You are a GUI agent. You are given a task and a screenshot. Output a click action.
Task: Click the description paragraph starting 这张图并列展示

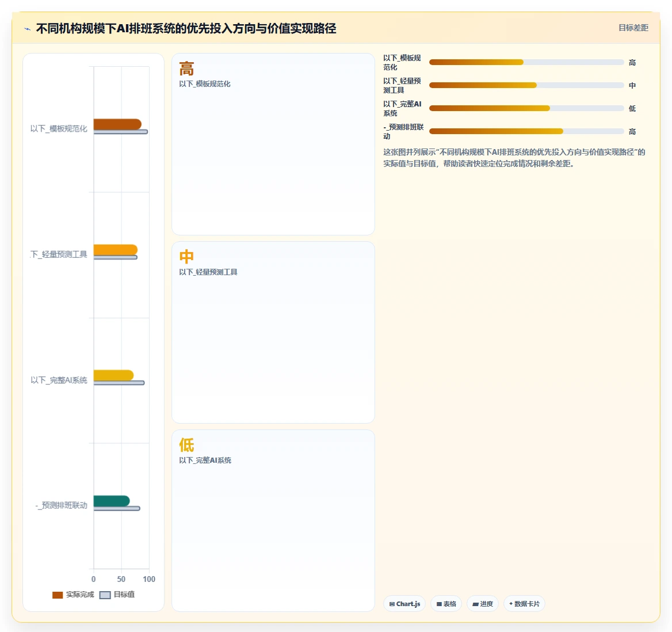click(514, 158)
